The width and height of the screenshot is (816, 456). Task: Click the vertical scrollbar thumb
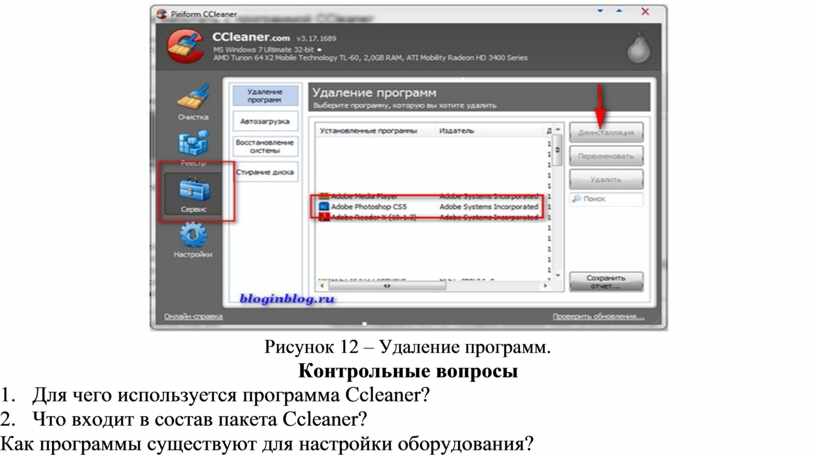tap(558, 150)
